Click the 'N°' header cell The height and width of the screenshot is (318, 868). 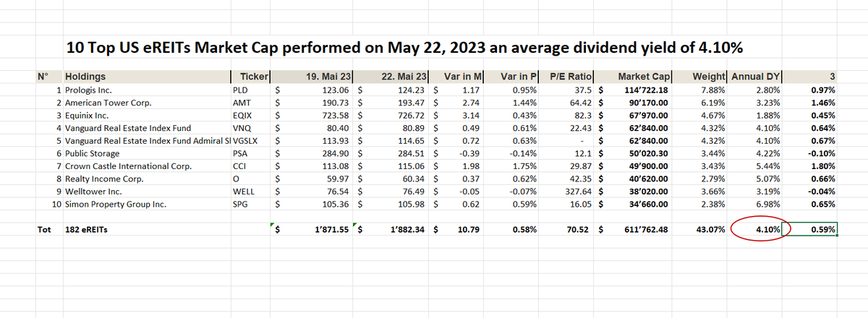(49, 76)
